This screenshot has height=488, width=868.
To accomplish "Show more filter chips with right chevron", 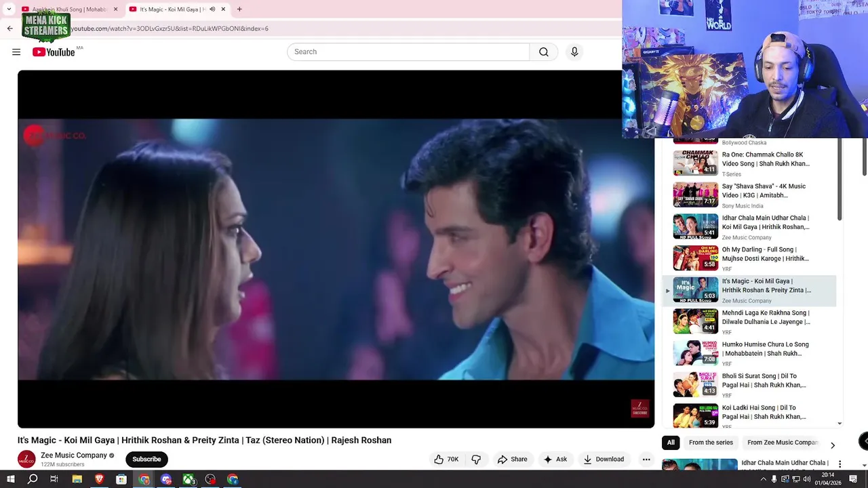I will [x=833, y=445].
